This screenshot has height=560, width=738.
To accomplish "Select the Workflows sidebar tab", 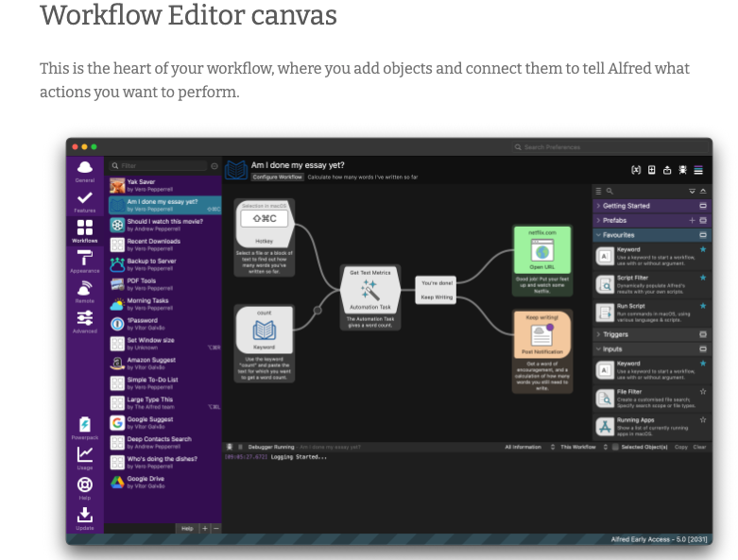I will point(85,231).
